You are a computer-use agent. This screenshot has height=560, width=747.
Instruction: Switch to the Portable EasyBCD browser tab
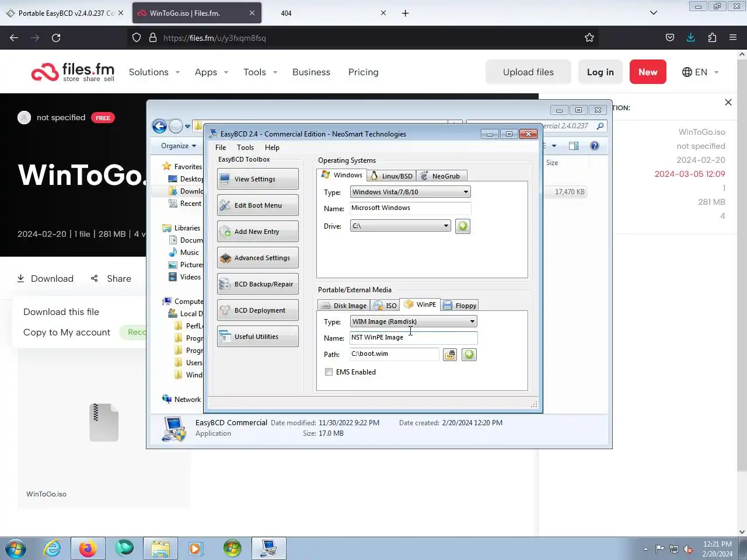coord(64,13)
